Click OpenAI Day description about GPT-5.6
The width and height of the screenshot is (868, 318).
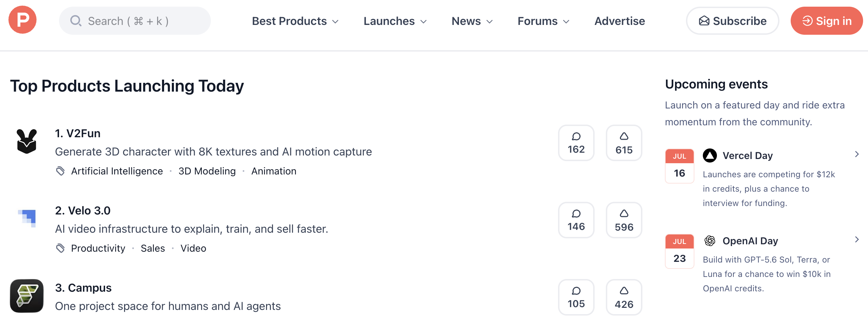coord(767,274)
